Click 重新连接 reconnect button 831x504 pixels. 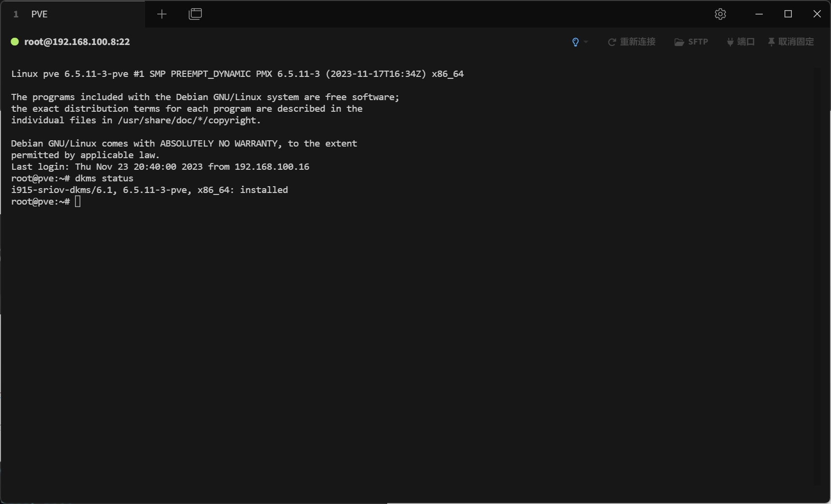click(x=632, y=42)
